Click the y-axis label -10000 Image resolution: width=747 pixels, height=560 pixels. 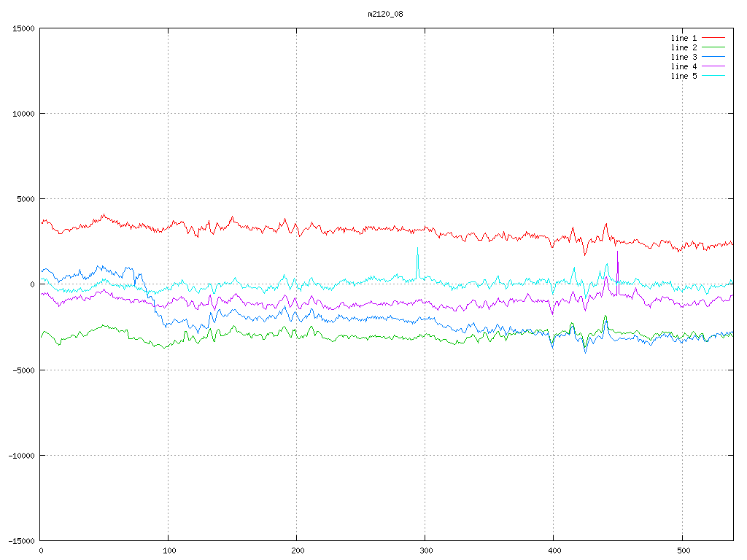21,456
